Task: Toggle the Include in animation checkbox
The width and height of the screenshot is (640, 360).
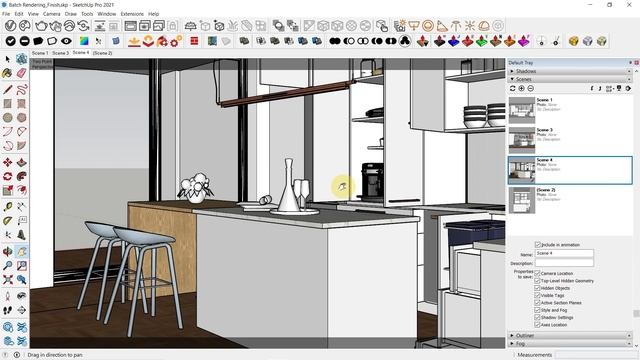Action: tap(538, 244)
